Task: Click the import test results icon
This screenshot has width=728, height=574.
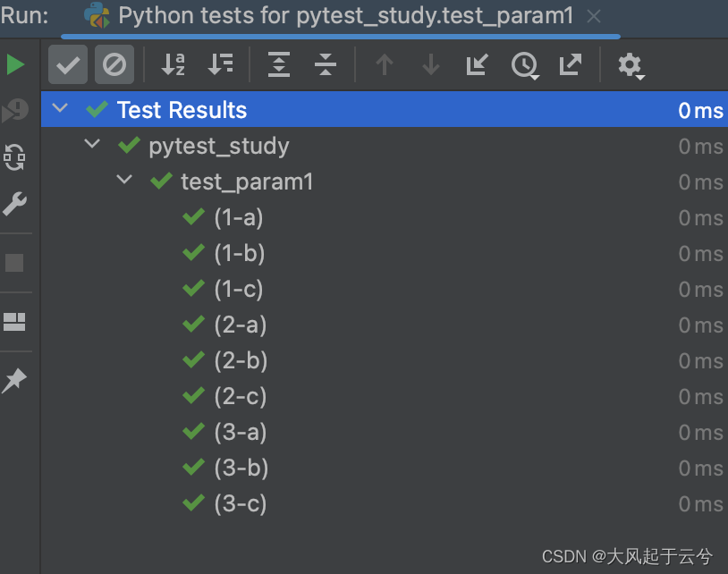Action: (x=476, y=64)
